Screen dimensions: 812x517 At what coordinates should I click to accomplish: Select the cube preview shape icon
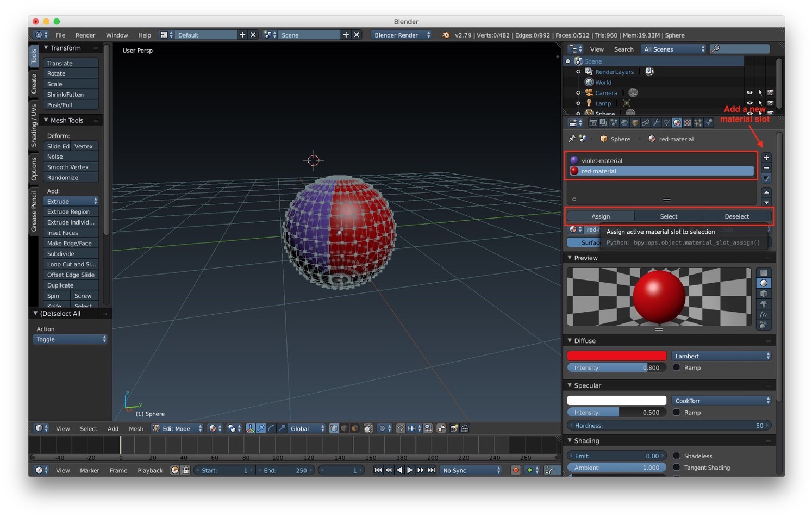click(x=764, y=294)
